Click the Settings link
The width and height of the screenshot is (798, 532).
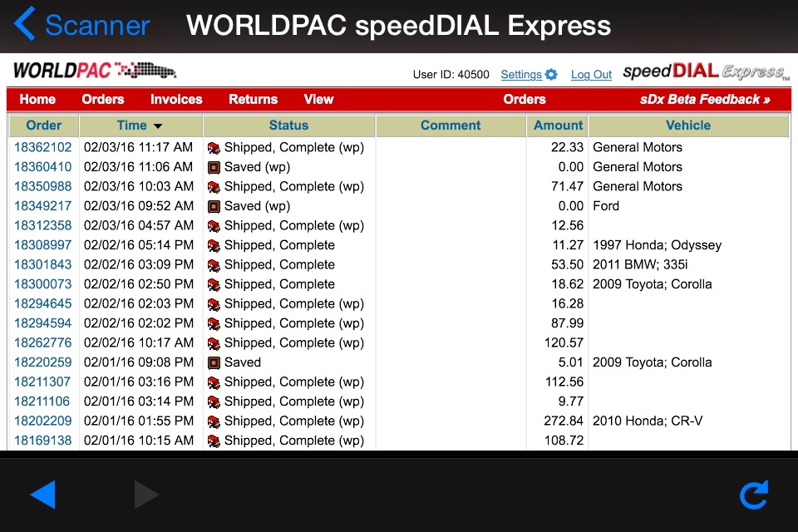pos(521,74)
